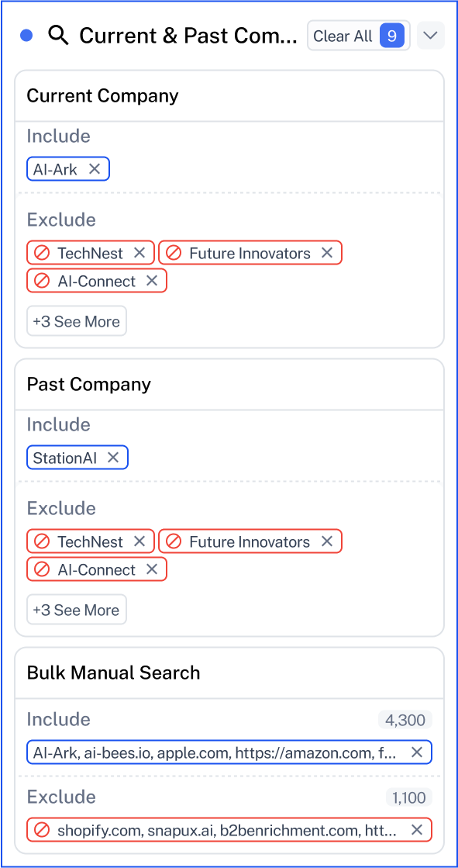Clear the Bulk Manual Search exclude list

[417, 830]
